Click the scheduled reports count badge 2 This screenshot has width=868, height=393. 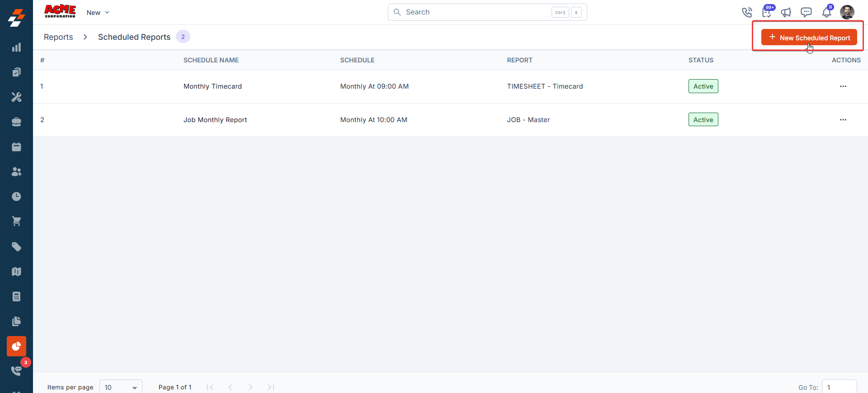(x=183, y=37)
